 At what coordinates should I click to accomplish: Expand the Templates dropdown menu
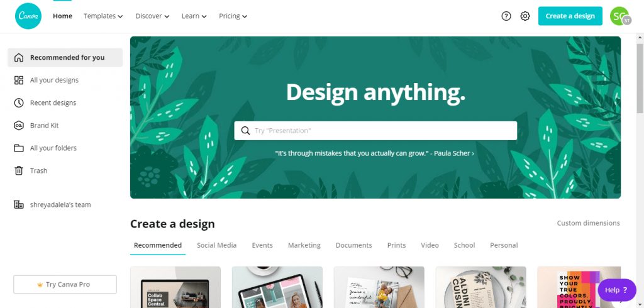click(103, 16)
